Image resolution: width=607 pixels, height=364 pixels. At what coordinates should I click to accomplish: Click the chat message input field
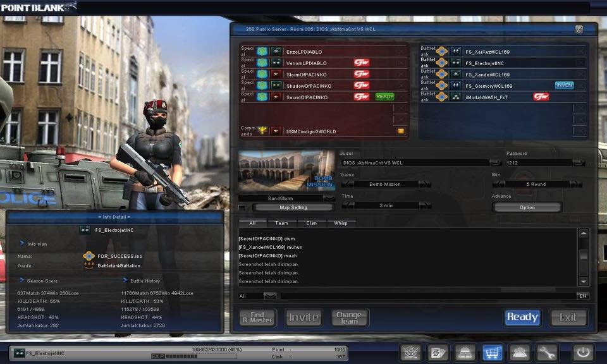[x=428, y=296]
